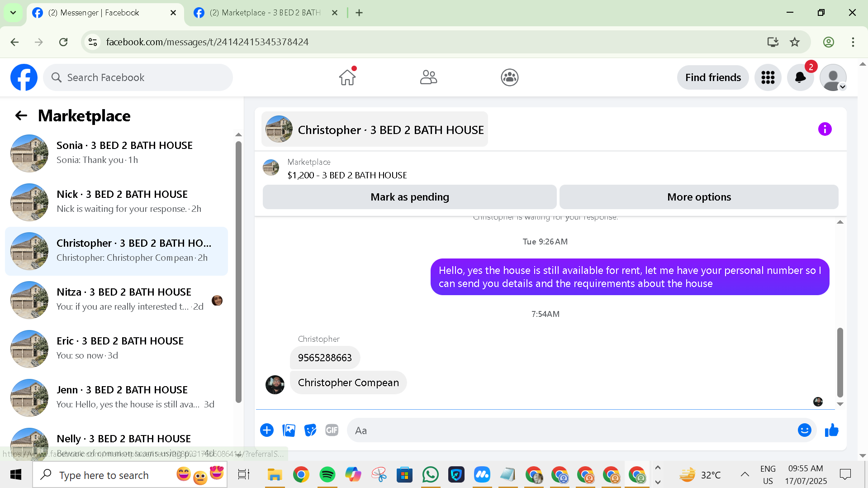Open the tab search dropdown
868x488 pixels.
pos(13,13)
